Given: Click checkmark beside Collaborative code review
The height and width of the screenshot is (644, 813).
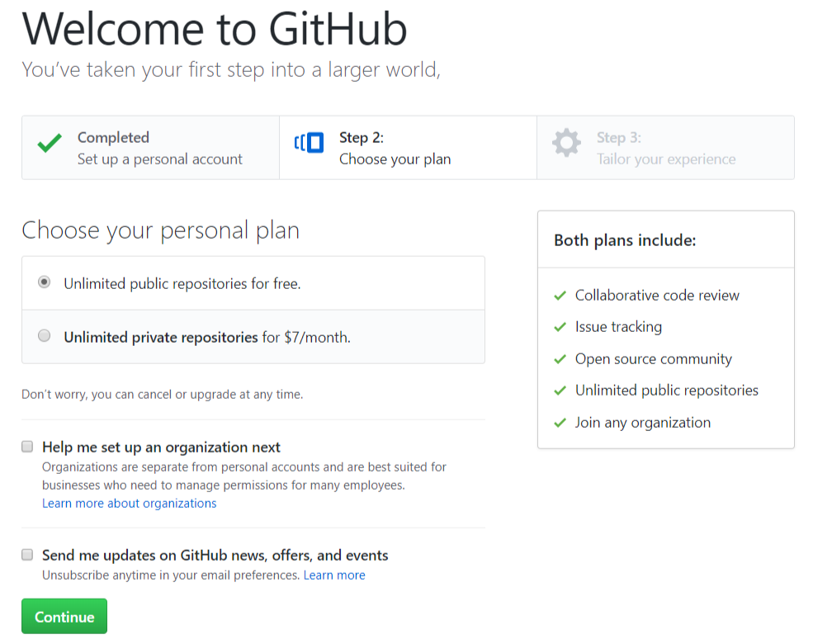Looking at the screenshot, I should pos(560,296).
